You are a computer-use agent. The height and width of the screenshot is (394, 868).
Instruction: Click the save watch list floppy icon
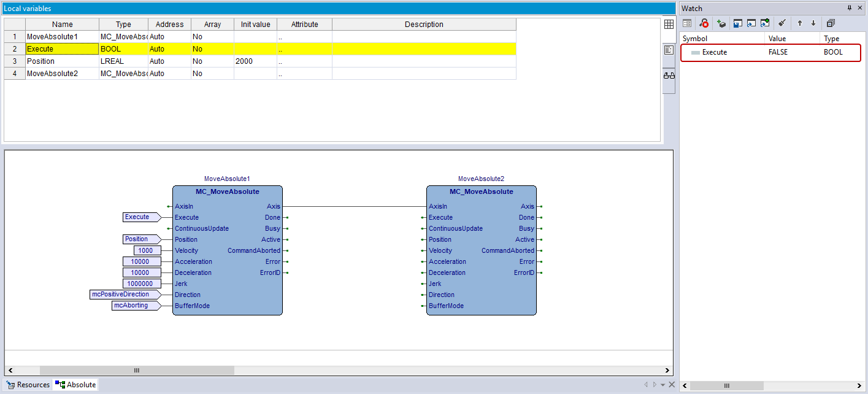(738, 23)
